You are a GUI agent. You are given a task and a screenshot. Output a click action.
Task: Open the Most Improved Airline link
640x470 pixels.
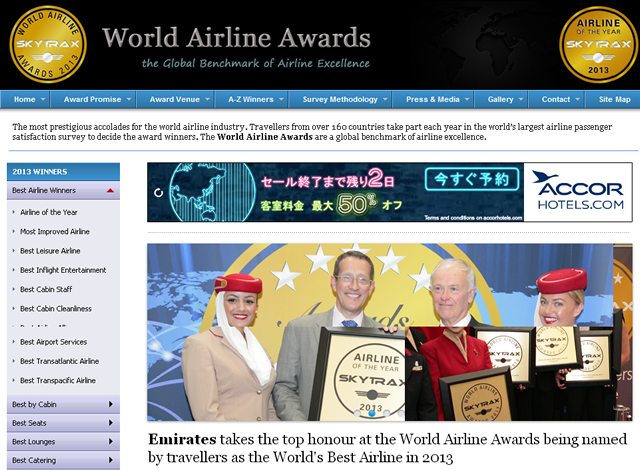(x=55, y=231)
